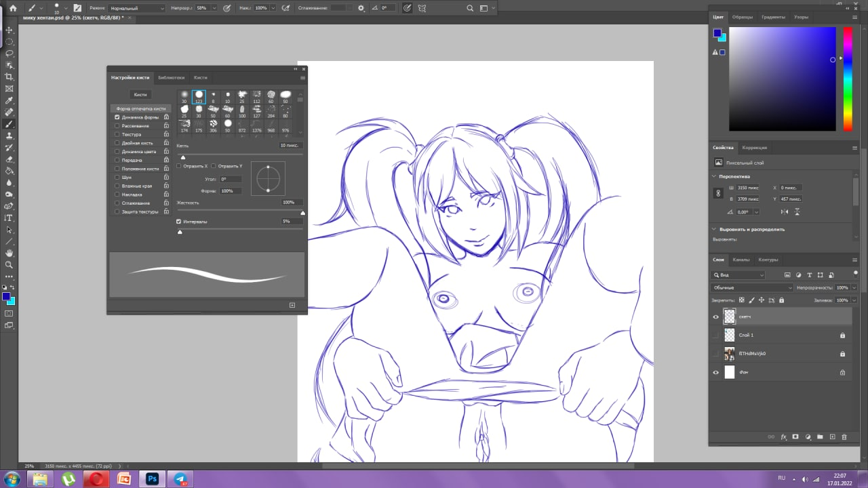Select the Brush tool in left toolbar
Image resolution: width=868 pixels, height=488 pixels.
click(9, 124)
